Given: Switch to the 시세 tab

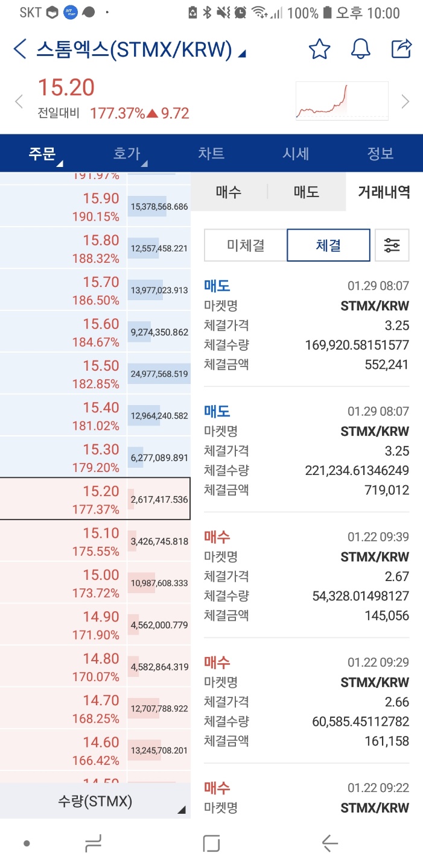Looking at the screenshot, I should pos(296,153).
